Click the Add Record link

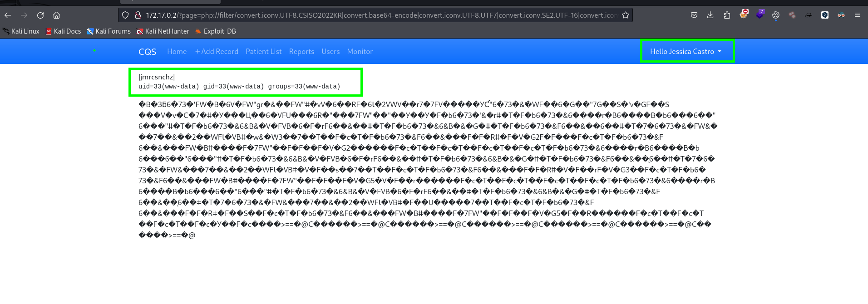click(217, 52)
